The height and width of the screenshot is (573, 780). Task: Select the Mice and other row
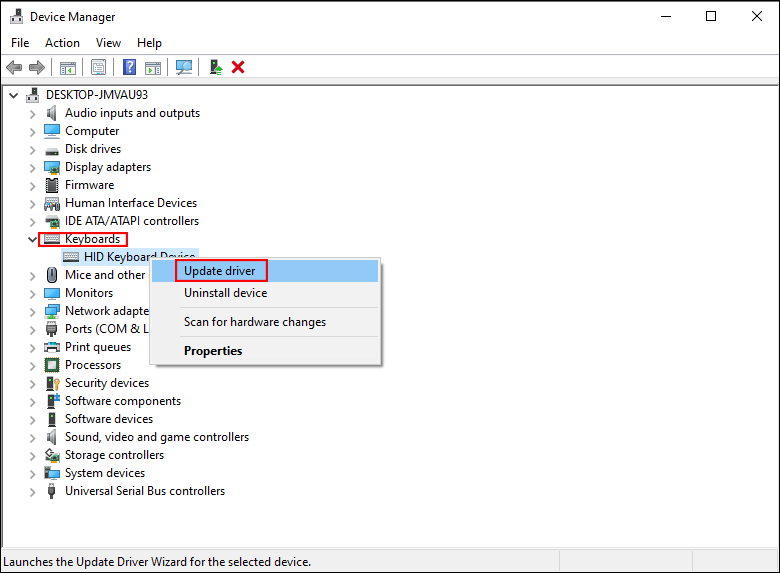tap(105, 275)
